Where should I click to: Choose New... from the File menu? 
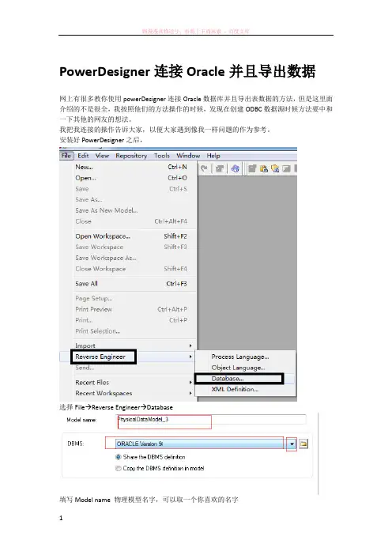point(135,167)
